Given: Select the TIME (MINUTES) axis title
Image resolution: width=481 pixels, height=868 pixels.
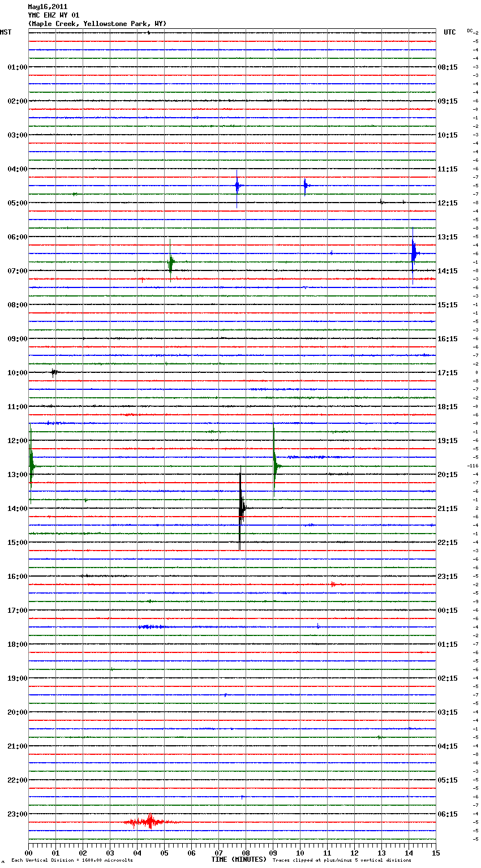Looking at the screenshot, I should click(x=239, y=860).
